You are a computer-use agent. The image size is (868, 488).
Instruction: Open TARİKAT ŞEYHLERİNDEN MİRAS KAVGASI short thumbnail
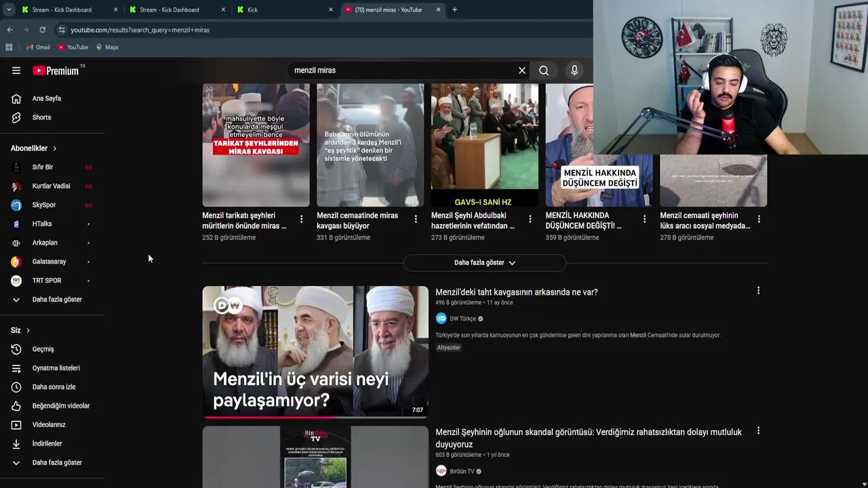click(256, 145)
